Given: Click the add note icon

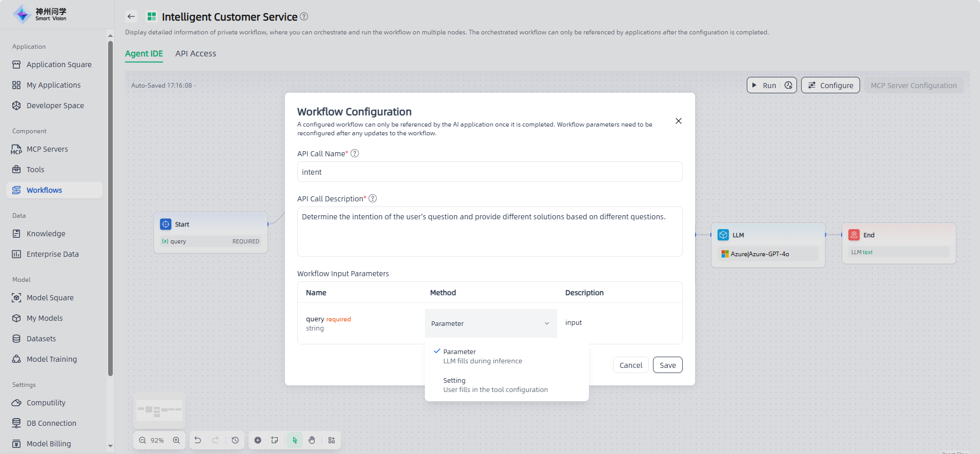Looking at the screenshot, I should click(x=275, y=440).
